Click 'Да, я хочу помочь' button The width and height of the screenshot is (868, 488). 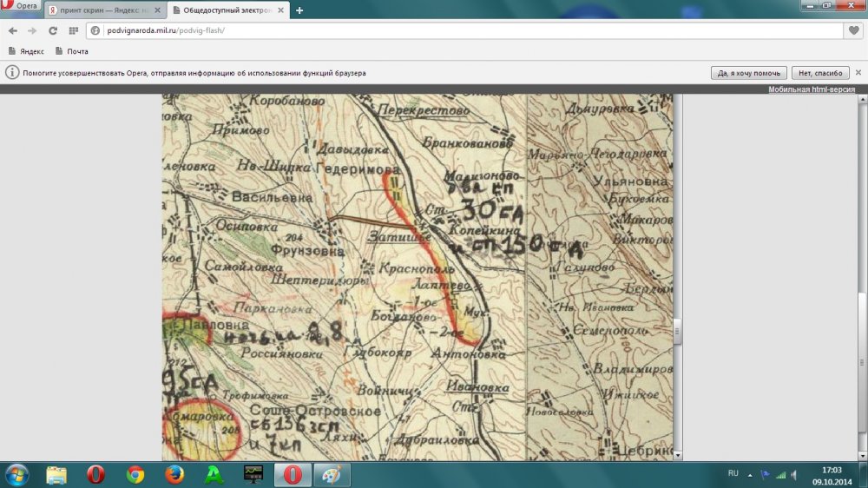(748, 73)
